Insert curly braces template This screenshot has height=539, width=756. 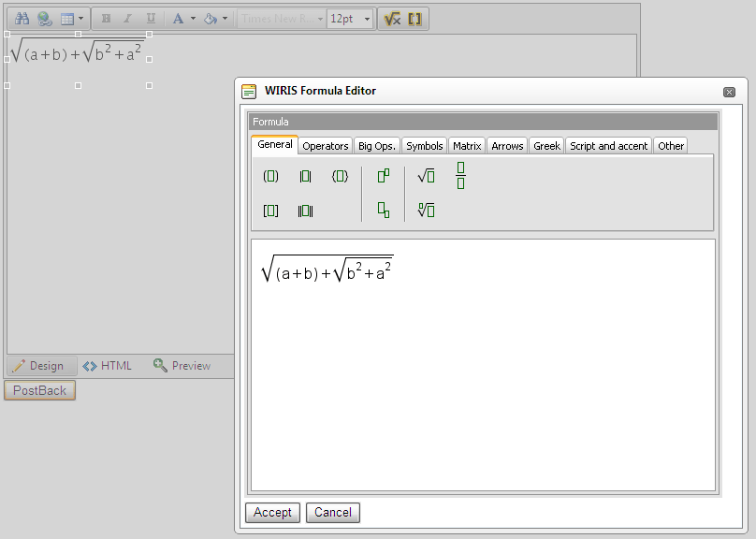(x=340, y=176)
